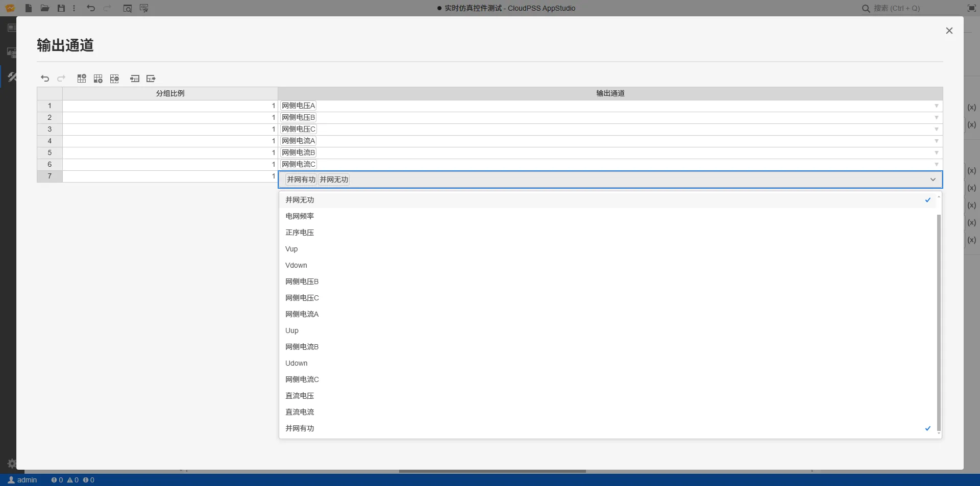The image size is (980, 486).
Task: Click the 输出通道 column header
Action: 610,93
